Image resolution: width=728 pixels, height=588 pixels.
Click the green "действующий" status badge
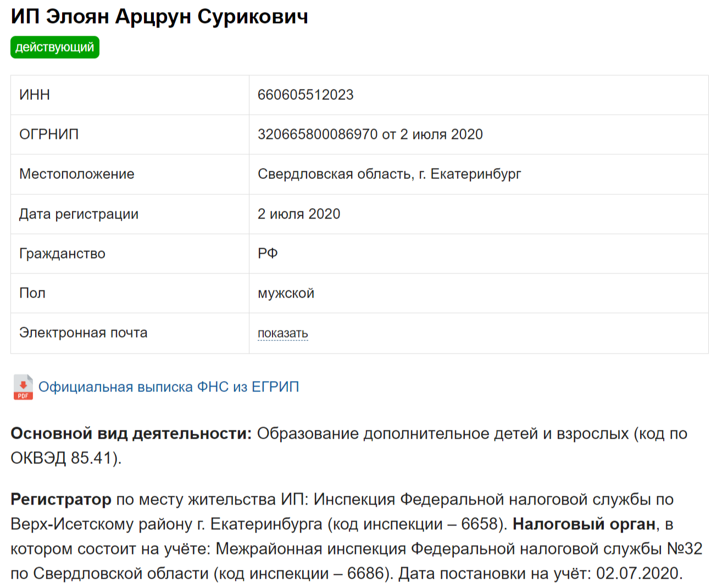(x=55, y=47)
